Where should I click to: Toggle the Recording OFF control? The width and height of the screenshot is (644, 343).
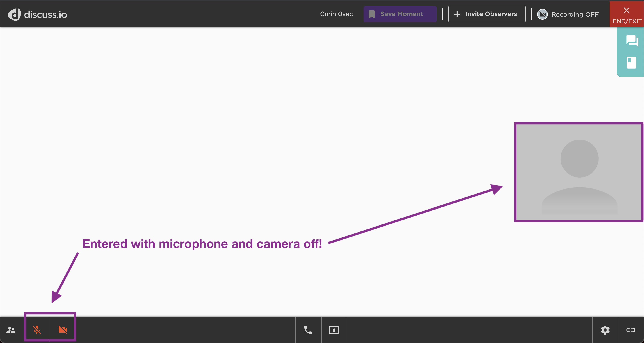pos(568,14)
